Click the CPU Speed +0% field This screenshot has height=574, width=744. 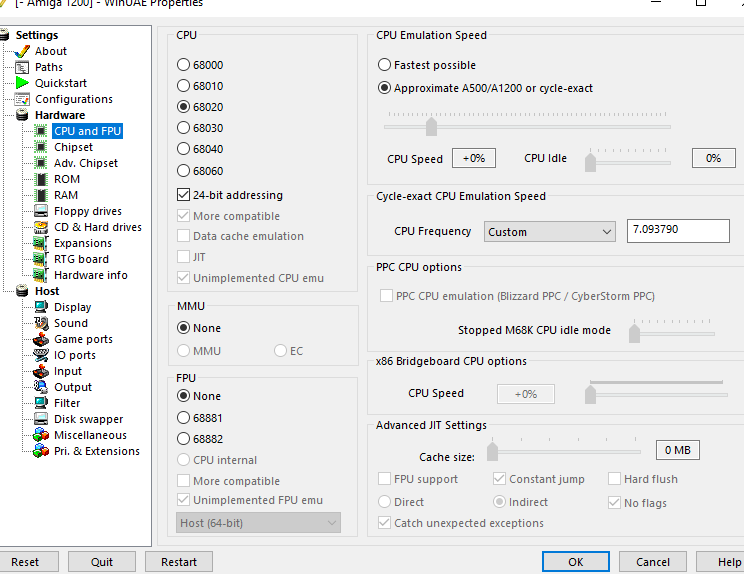[x=474, y=158]
